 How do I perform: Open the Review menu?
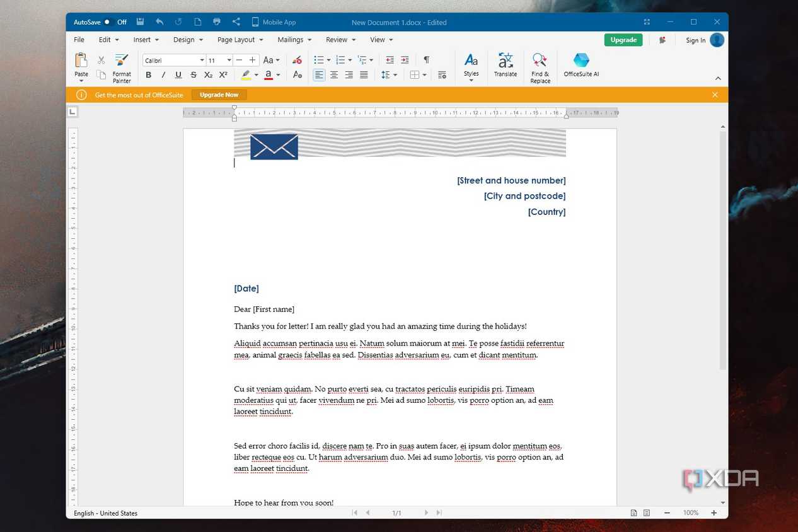point(340,40)
